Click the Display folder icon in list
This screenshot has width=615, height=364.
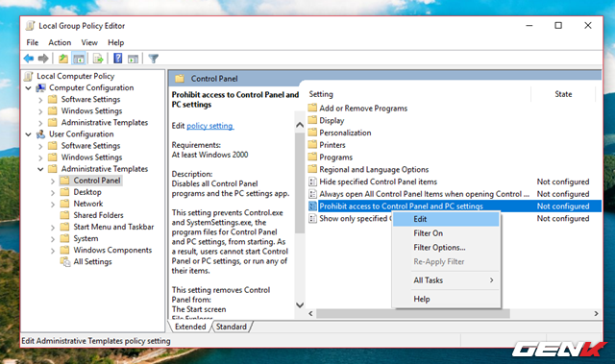point(312,120)
